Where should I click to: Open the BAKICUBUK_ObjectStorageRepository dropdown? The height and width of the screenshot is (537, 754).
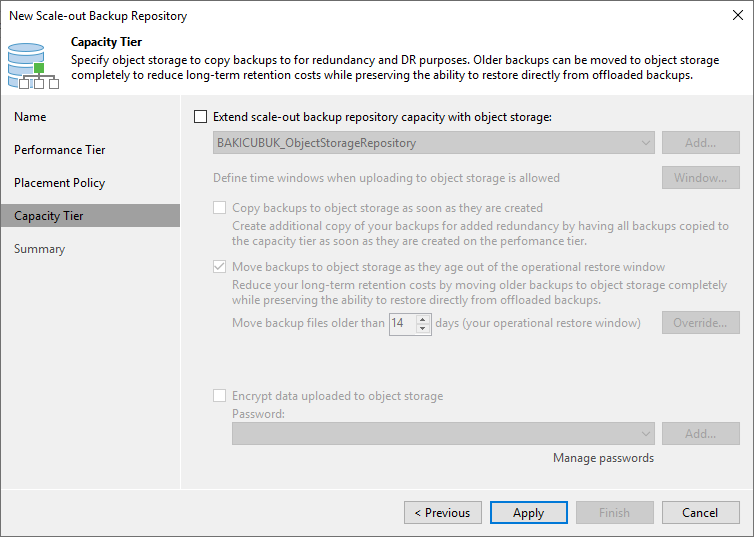434,143
